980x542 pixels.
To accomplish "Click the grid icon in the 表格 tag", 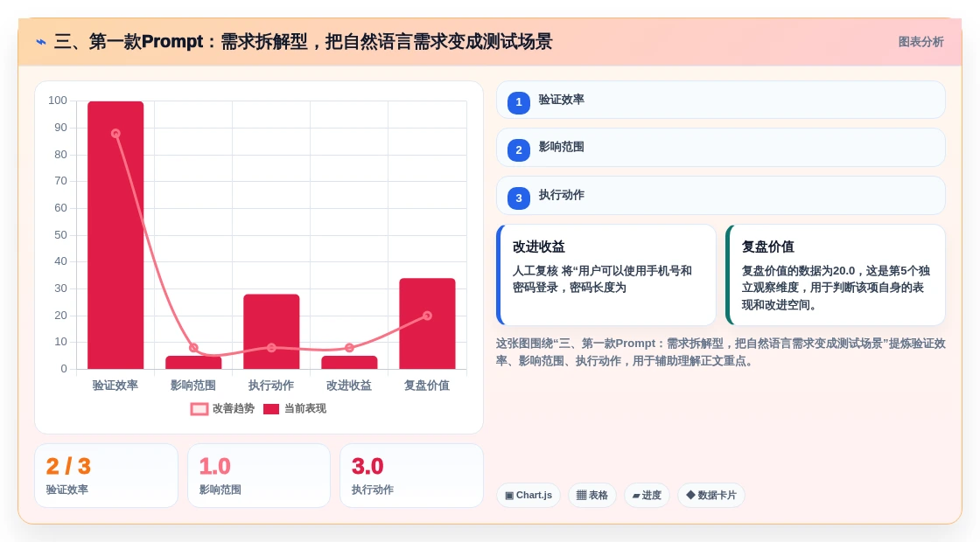I will (581, 495).
